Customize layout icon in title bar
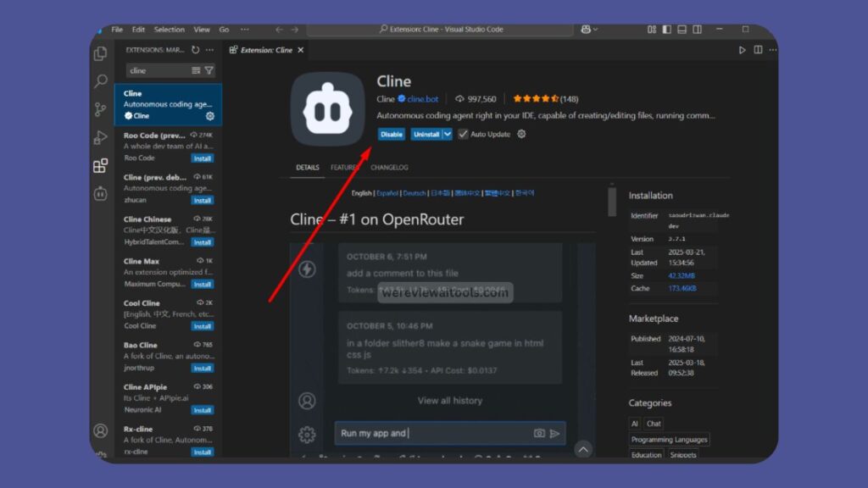The height and width of the screenshot is (488, 868). tap(652, 30)
